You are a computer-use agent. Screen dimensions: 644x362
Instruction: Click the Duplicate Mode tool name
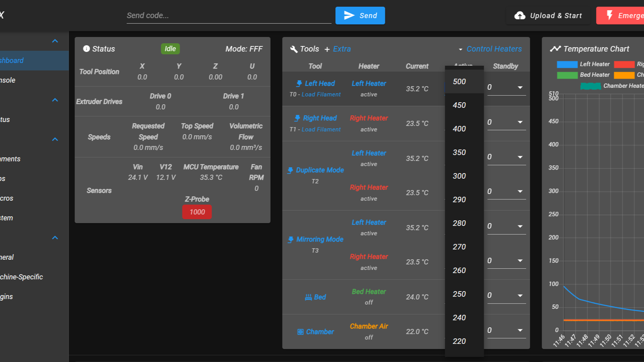(320, 170)
